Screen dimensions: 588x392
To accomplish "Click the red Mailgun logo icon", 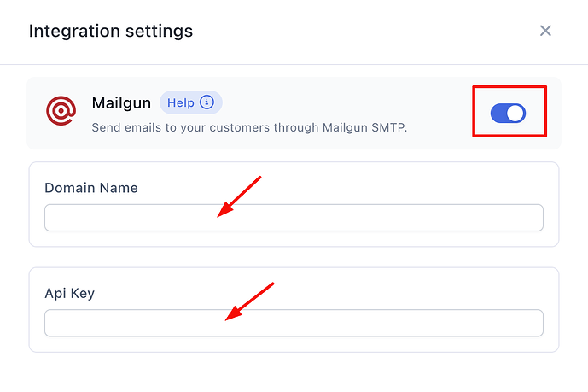I will click(61, 111).
